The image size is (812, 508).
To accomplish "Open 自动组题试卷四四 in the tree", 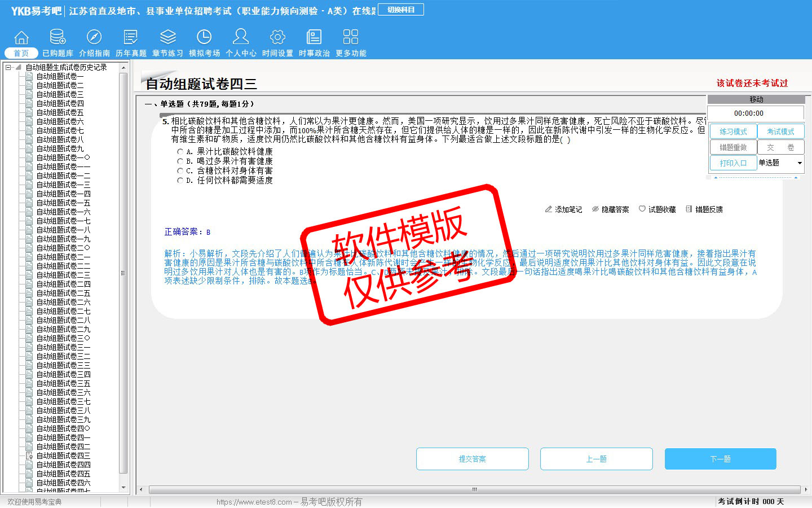I will 63,465.
